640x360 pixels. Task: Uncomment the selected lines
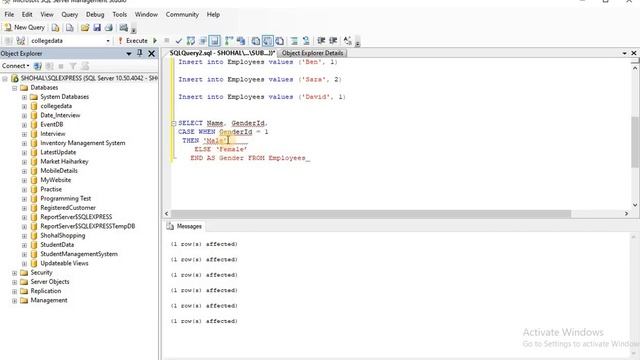click(306, 41)
